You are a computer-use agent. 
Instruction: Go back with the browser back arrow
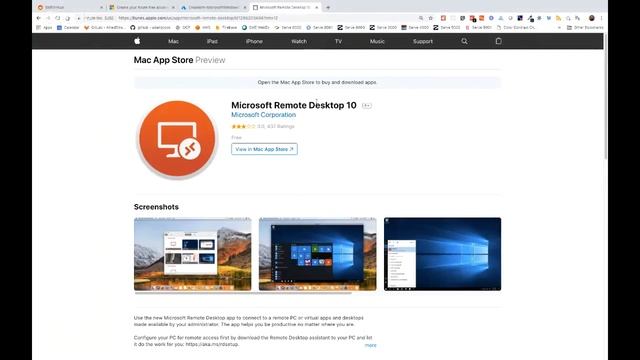click(39, 18)
